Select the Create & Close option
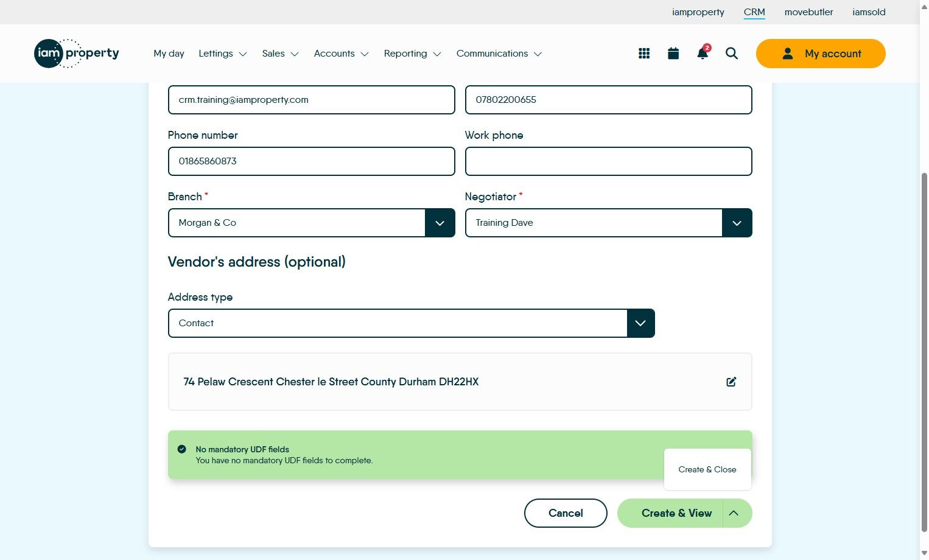929x560 pixels. pyautogui.click(x=707, y=469)
